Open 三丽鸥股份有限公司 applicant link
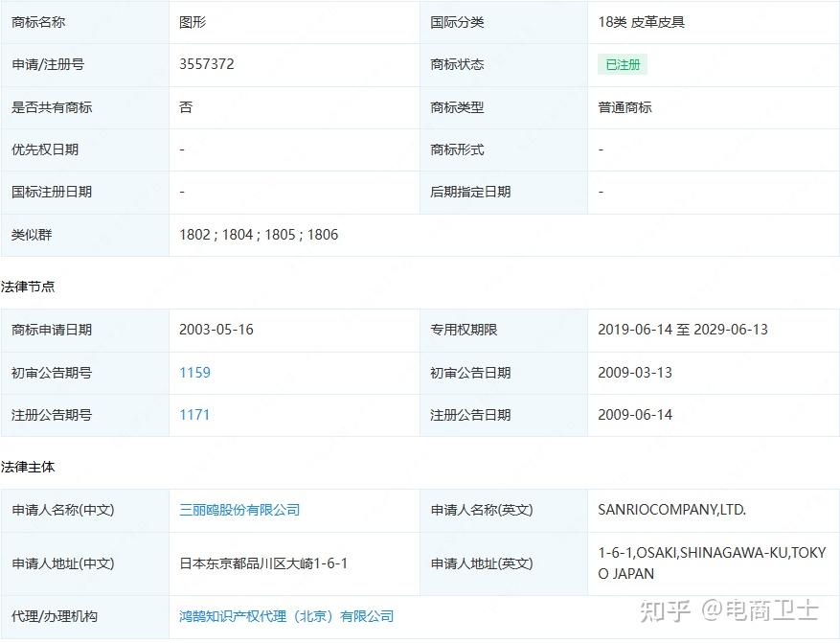Screen dimensions: 840x643 [x=239, y=510]
